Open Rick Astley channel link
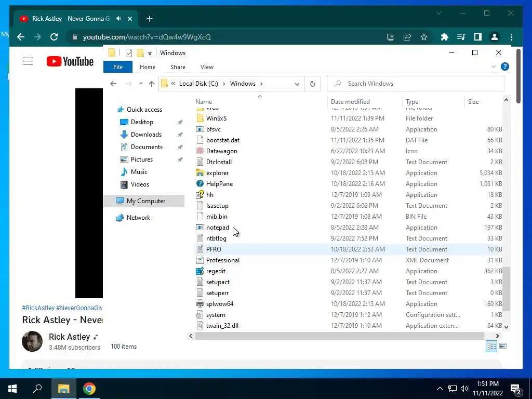 pos(69,337)
